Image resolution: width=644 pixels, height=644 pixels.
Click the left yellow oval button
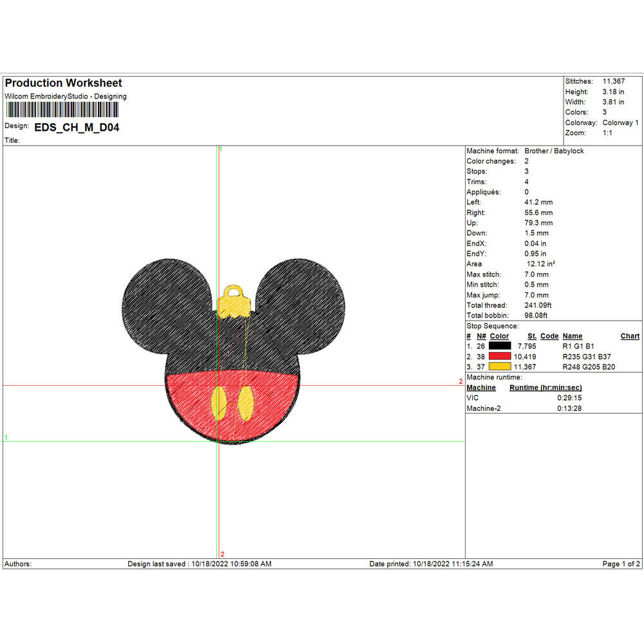click(x=219, y=402)
